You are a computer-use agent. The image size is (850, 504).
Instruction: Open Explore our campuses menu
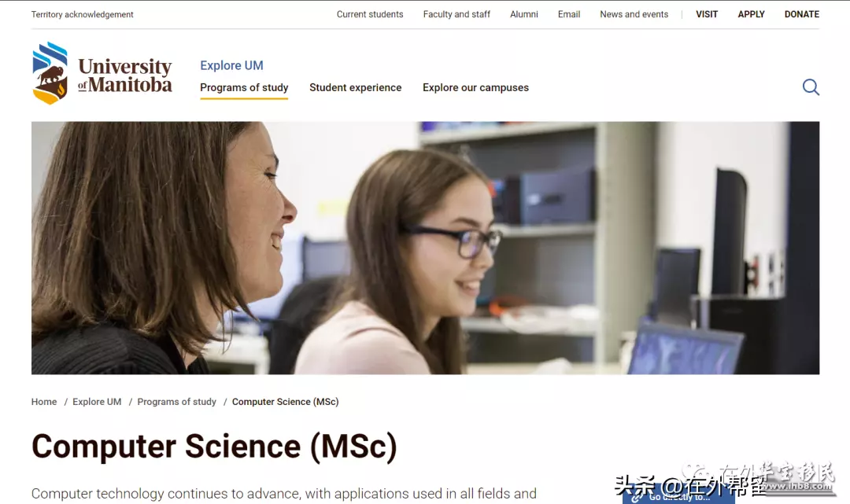coord(475,88)
